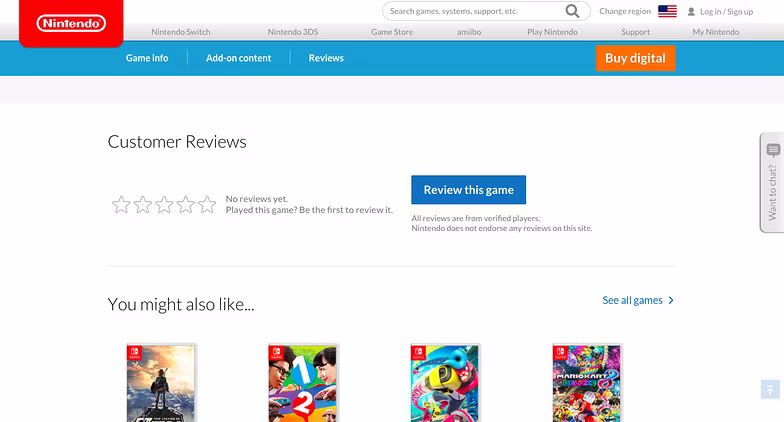
Task: Open the Want to chat panel
Action: 772,182
